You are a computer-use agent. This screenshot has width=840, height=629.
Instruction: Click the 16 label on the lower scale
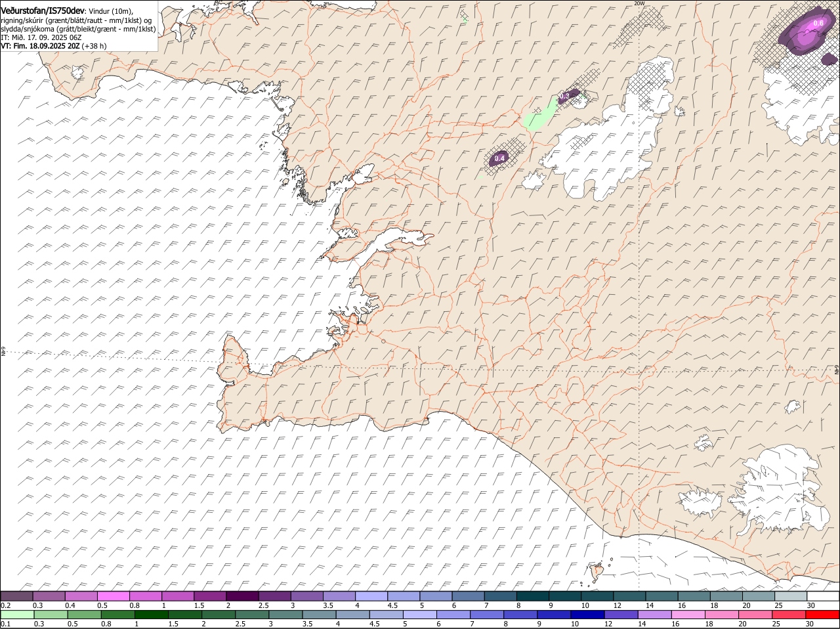pos(675,624)
